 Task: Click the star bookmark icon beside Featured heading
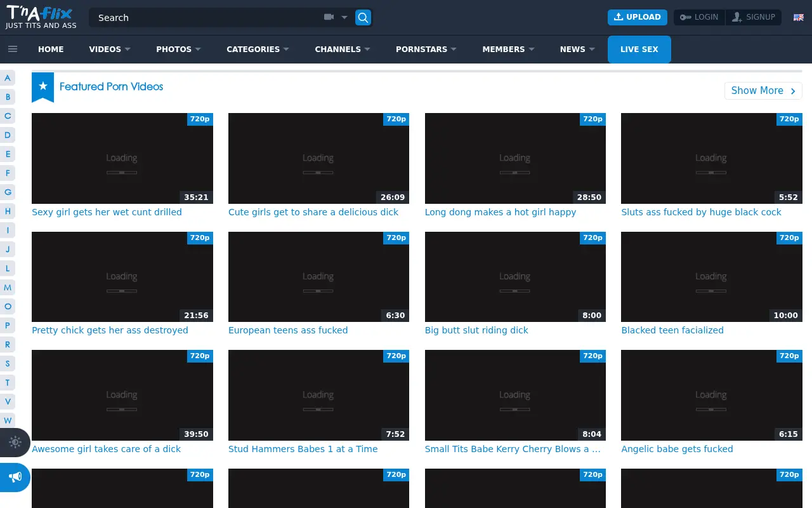pyautogui.click(x=43, y=87)
